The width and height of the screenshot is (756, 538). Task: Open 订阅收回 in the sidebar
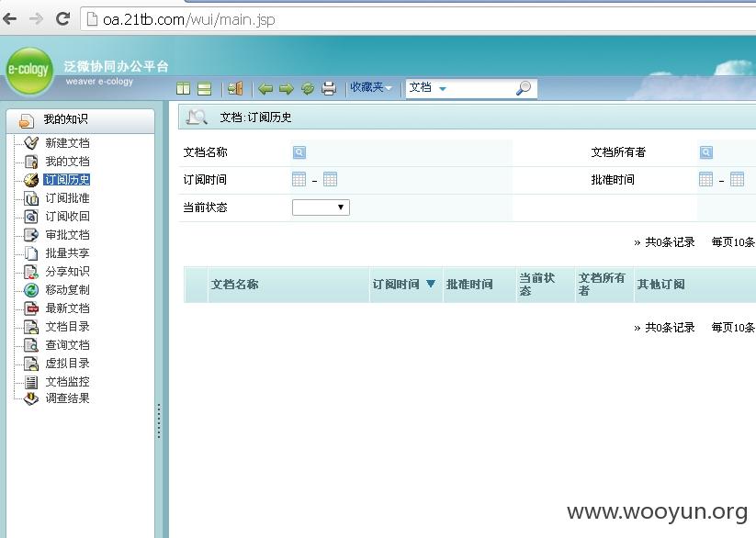pos(67,217)
